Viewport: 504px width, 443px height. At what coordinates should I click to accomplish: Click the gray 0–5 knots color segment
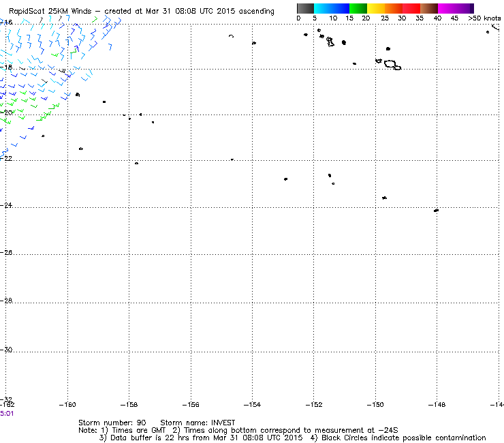305,8
